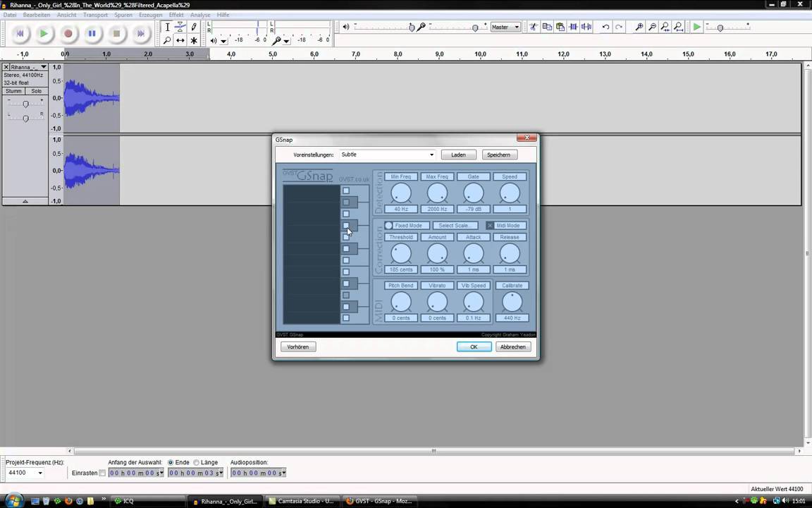Viewport: 812px width, 508px height.
Task: Enable the Einrasten snap checkbox
Action: pyautogui.click(x=102, y=473)
